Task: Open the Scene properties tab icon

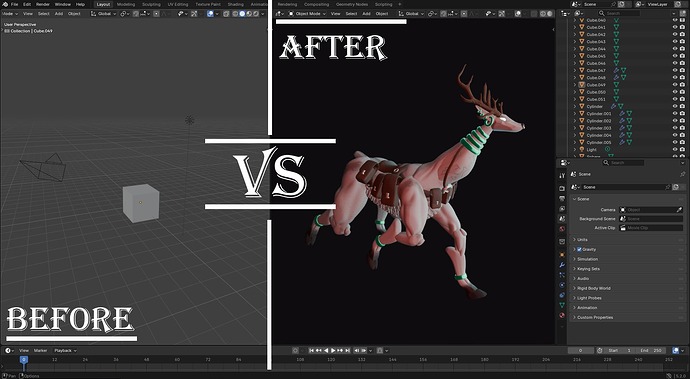Action: (x=562, y=219)
